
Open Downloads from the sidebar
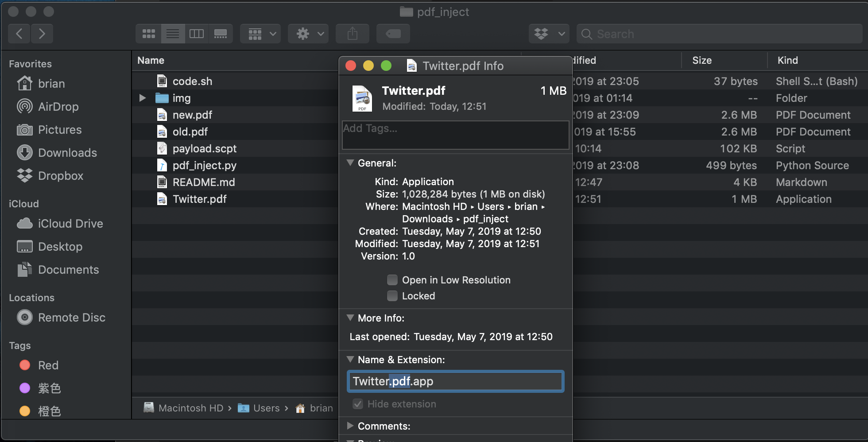[57, 152]
